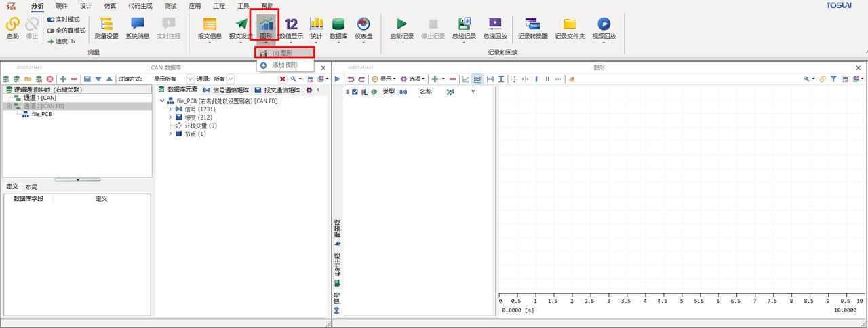Image resolution: width=868 pixels, height=328 pixels.
Task: Expand the 信号 (1731) tree node
Action: tap(170, 109)
